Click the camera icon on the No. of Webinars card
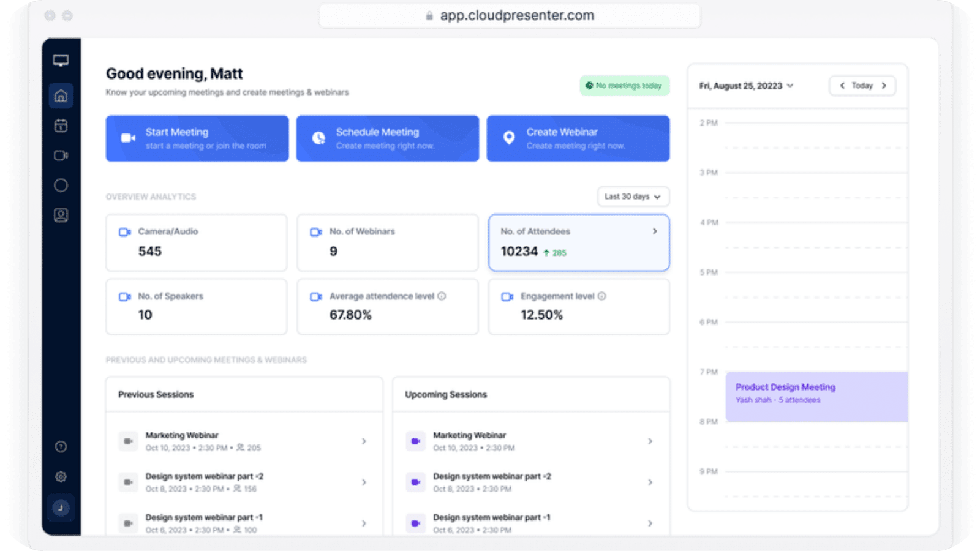The width and height of the screenshot is (980, 551). pos(316,232)
